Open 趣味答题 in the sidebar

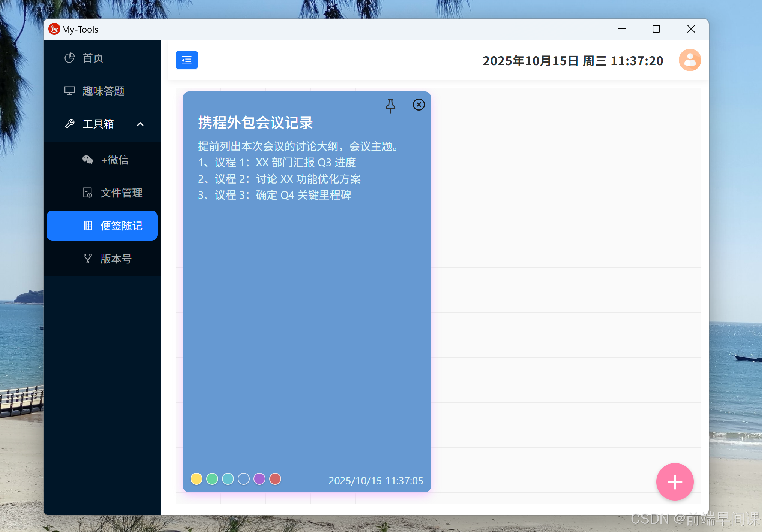click(x=102, y=91)
